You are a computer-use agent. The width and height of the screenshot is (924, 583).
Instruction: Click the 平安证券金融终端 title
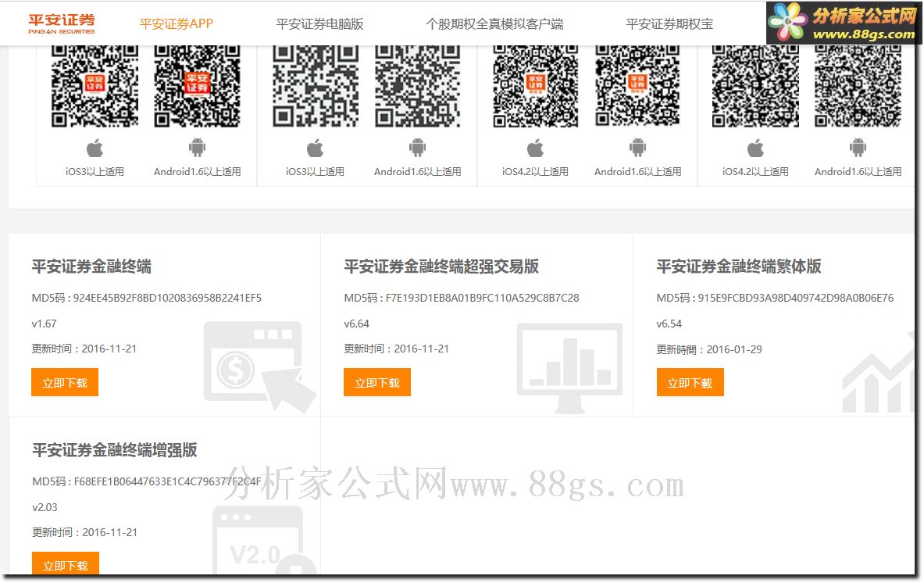coord(91,266)
